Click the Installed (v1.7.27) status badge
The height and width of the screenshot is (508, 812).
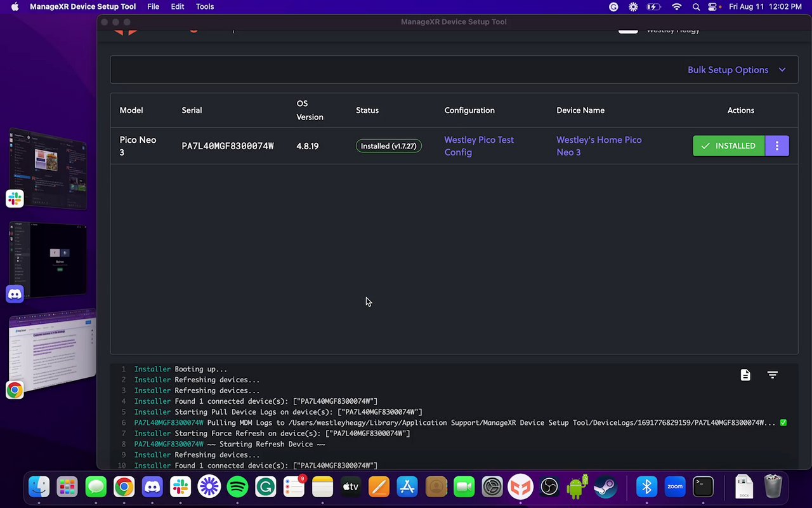[x=389, y=146]
